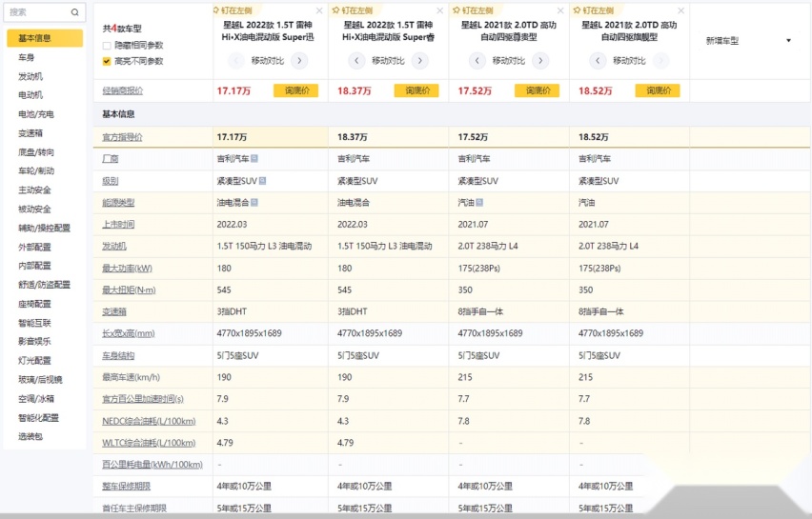812x519 pixels.
Task: Open the 新增车型 dropdown
Action: coord(748,40)
